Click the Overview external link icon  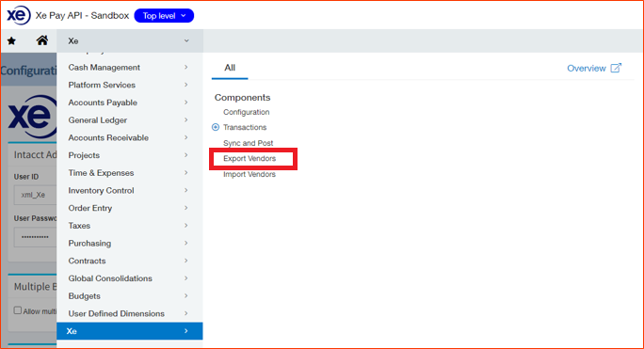616,68
